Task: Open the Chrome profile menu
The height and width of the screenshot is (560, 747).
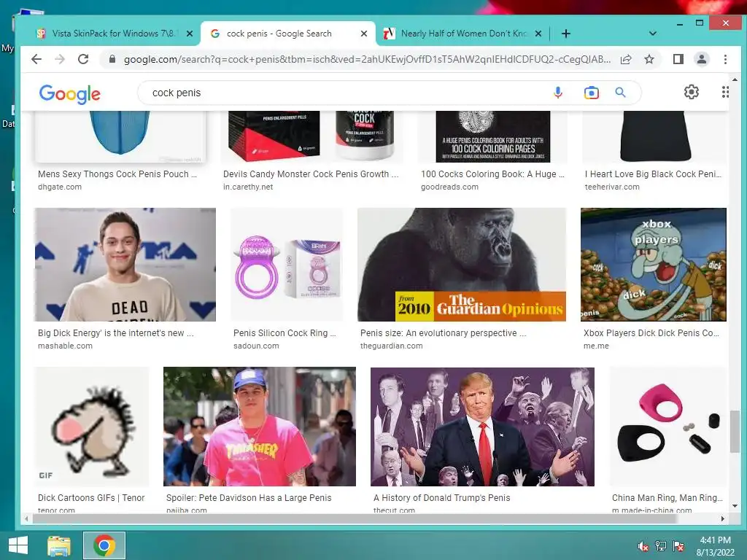Action: coord(701,59)
